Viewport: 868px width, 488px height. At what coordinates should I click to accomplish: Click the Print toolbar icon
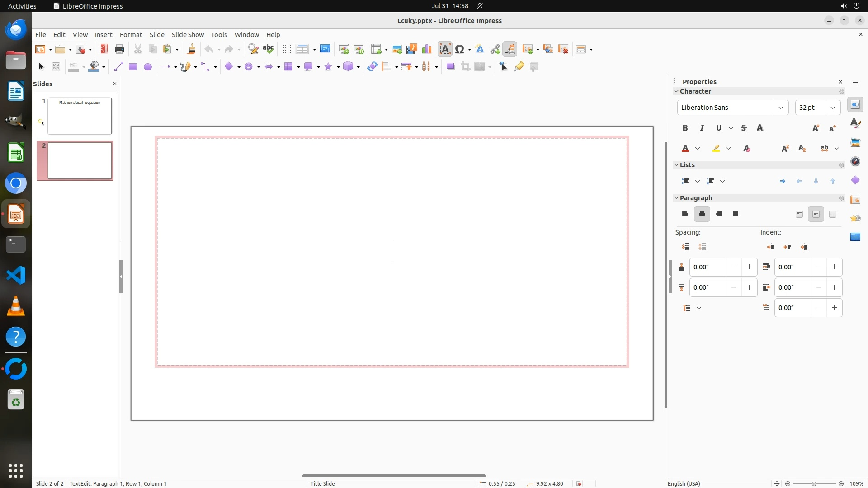[119, 49]
